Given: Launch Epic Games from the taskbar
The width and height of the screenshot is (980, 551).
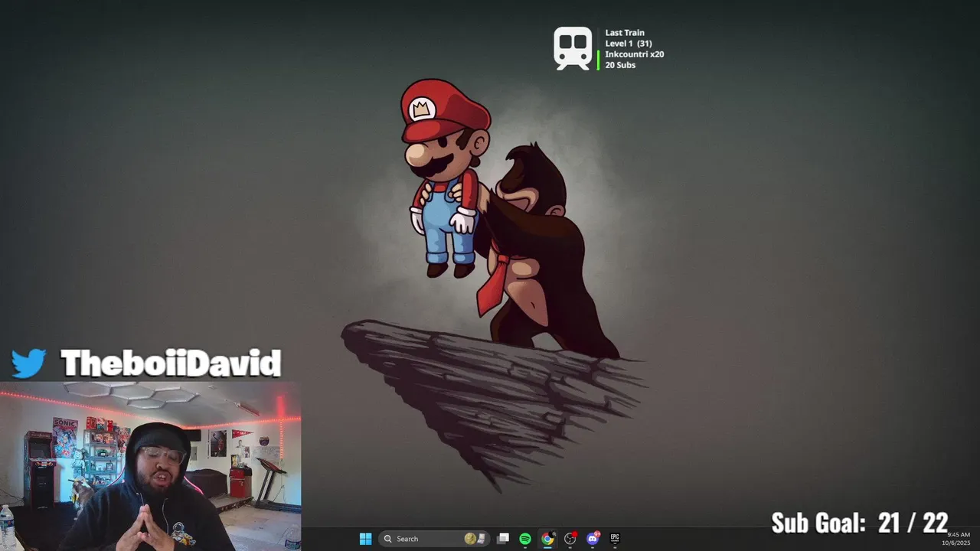Looking at the screenshot, I should point(615,539).
